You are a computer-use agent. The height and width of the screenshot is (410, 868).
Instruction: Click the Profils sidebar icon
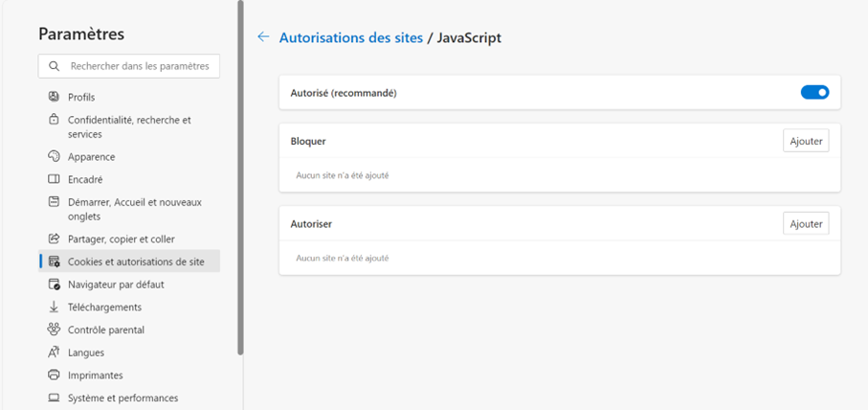54,97
